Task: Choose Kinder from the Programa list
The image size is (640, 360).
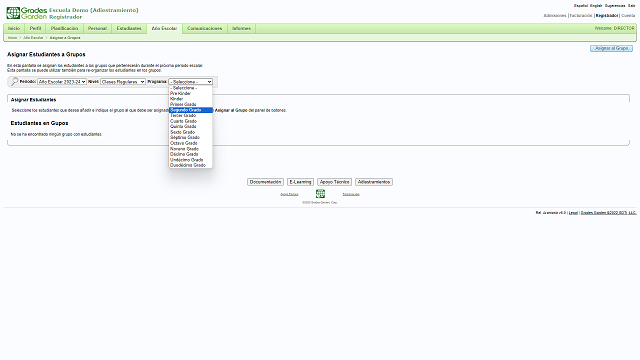Action: pyautogui.click(x=191, y=99)
